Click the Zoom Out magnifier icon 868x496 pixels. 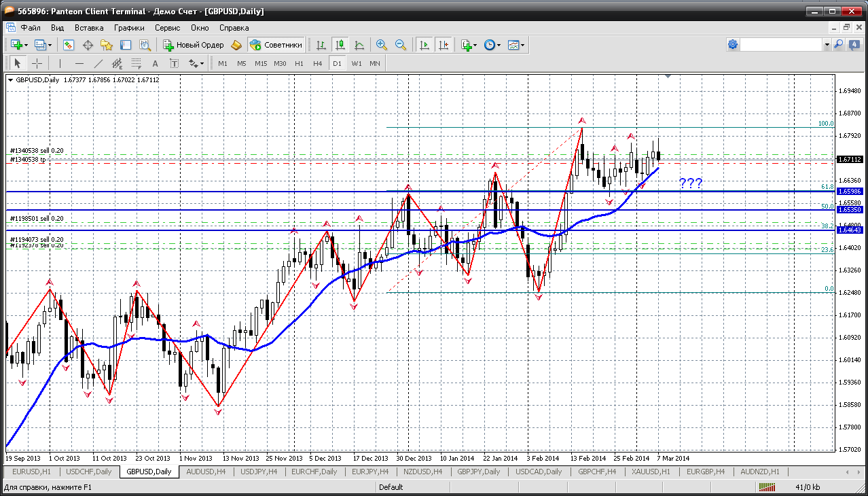click(x=401, y=45)
